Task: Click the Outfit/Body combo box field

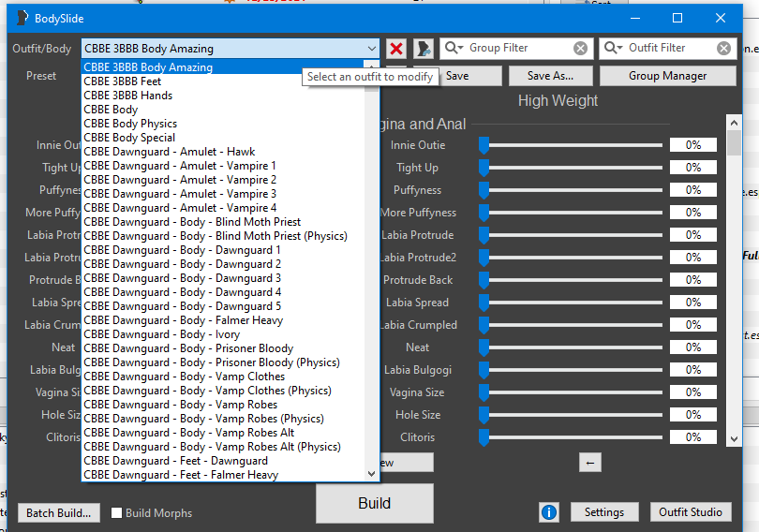Action: coord(230,49)
